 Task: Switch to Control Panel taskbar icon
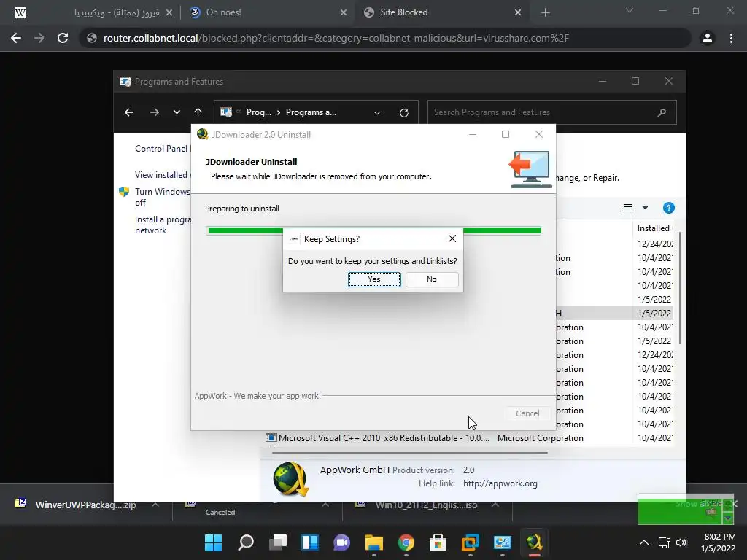tap(502, 542)
